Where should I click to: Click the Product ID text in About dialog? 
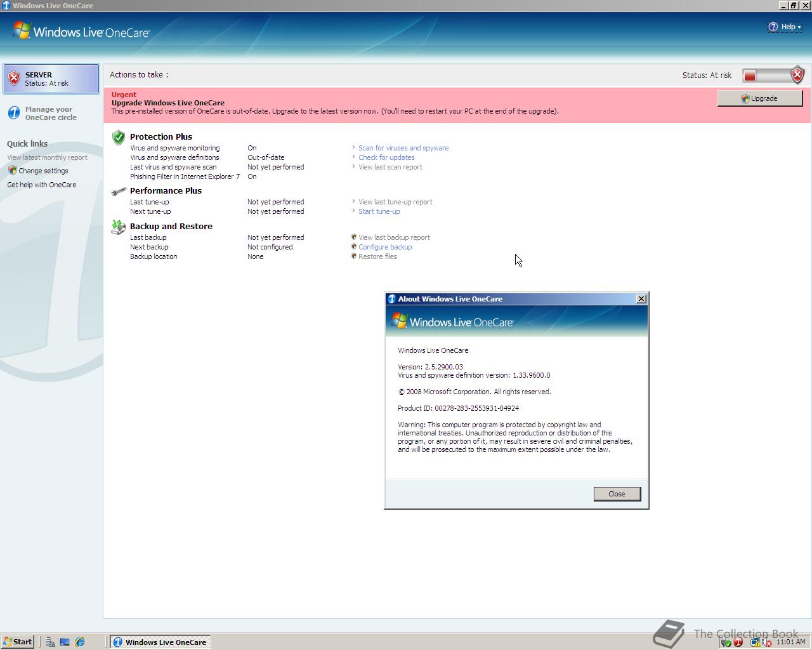pos(458,408)
